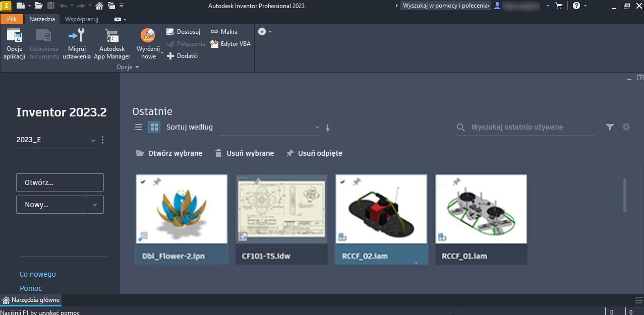This screenshot has width=644, height=315.
Task: Click the New file icon in quick access toolbar
Action: 20,6
